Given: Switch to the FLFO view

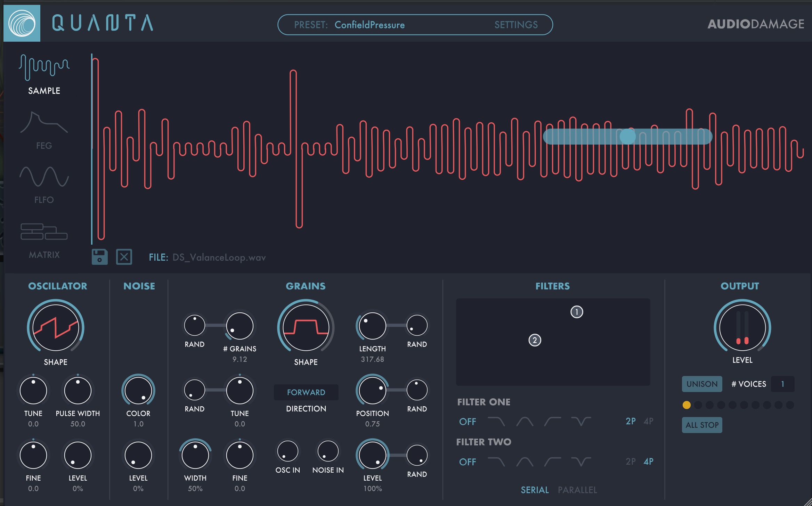Looking at the screenshot, I should point(44,185).
